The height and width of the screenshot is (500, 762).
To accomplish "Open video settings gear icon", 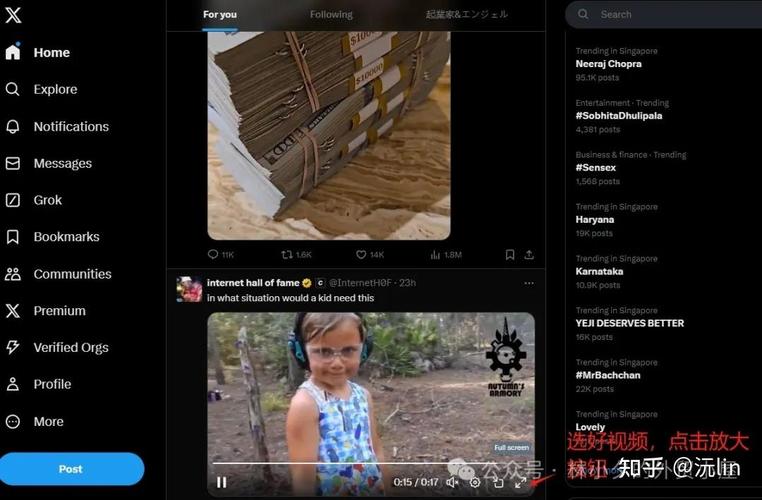I will (475, 482).
